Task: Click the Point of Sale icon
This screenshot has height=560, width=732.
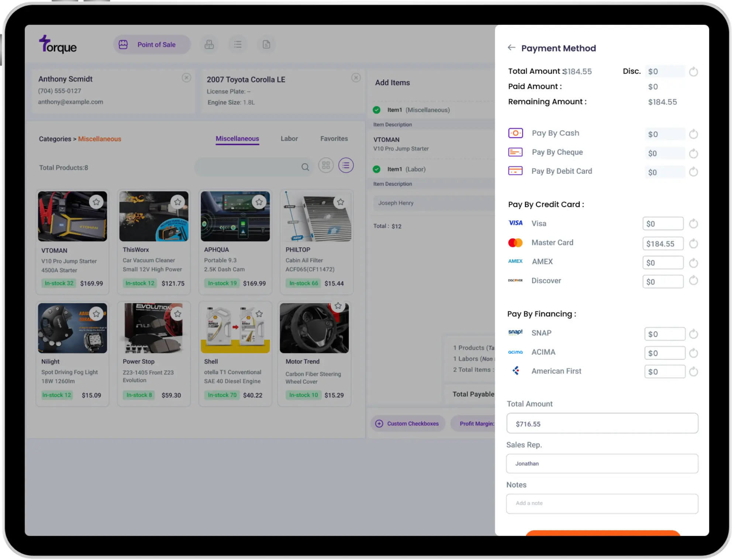Action: click(x=122, y=44)
